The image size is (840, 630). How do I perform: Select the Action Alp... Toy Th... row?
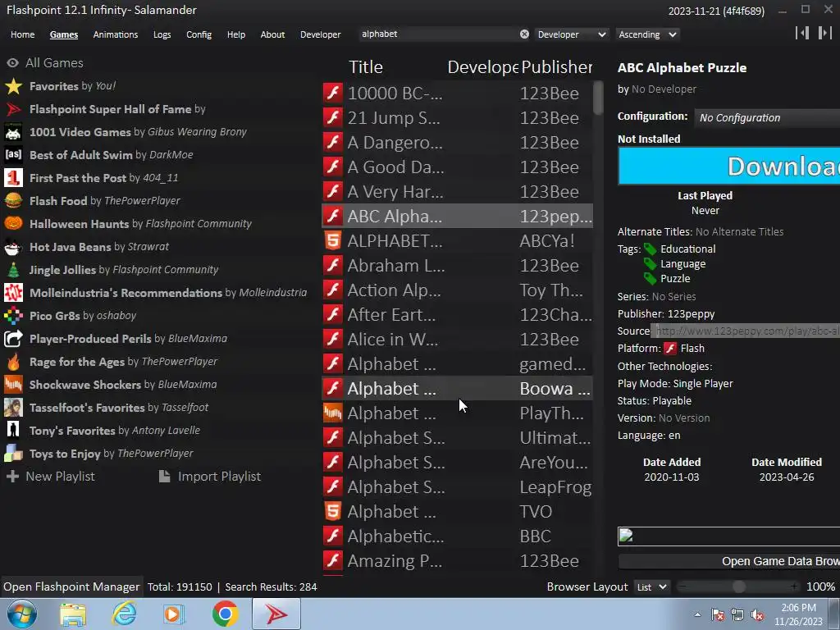pyautogui.click(x=458, y=290)
